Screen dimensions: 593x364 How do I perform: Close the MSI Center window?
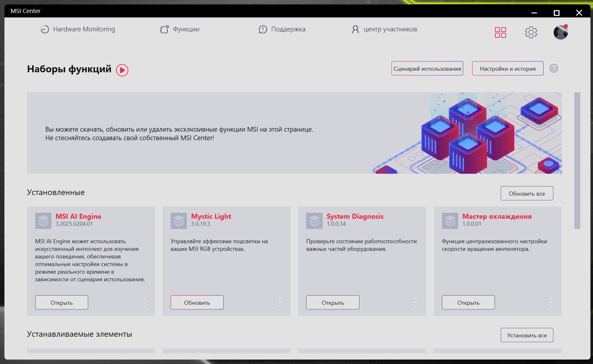coord(579,13)
